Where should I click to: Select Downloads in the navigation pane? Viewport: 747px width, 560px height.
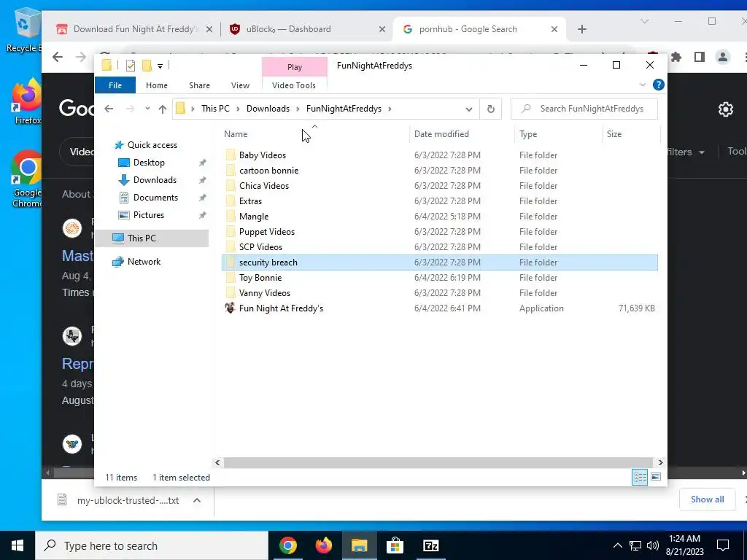[x=155, y=180]
